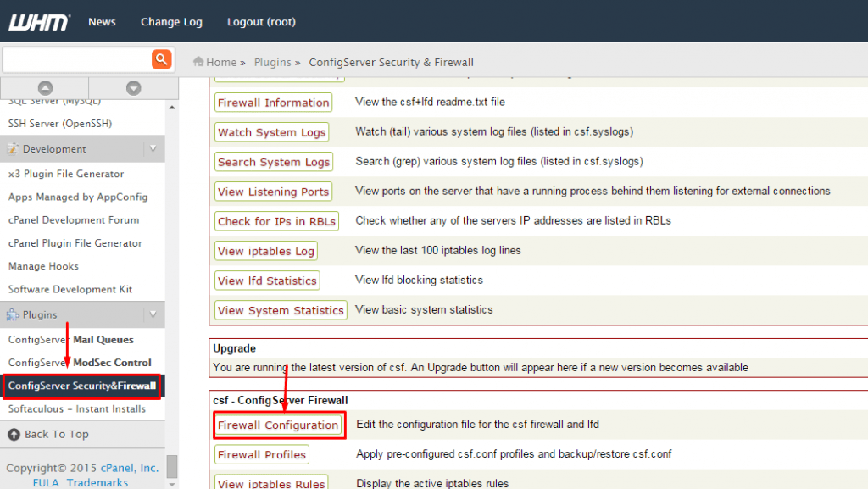Open the News menu item
This screenshot has height=489, width=868.
coord(102,21)
